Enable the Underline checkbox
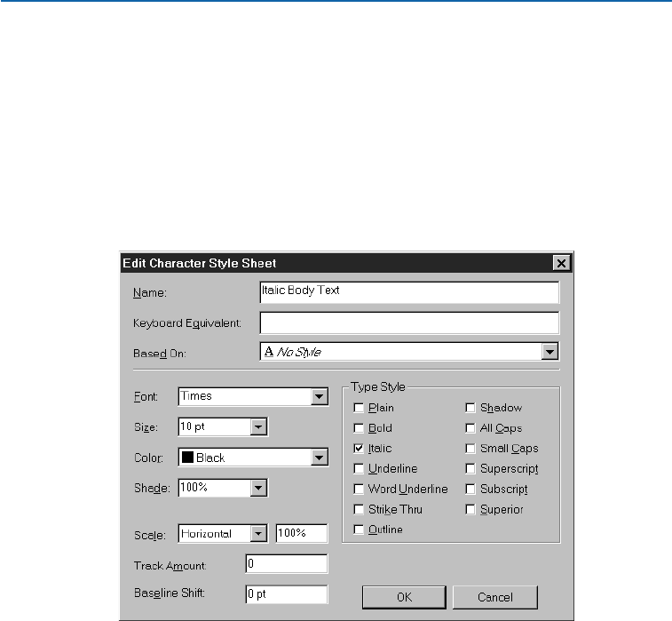 click(x=359, y=468)
